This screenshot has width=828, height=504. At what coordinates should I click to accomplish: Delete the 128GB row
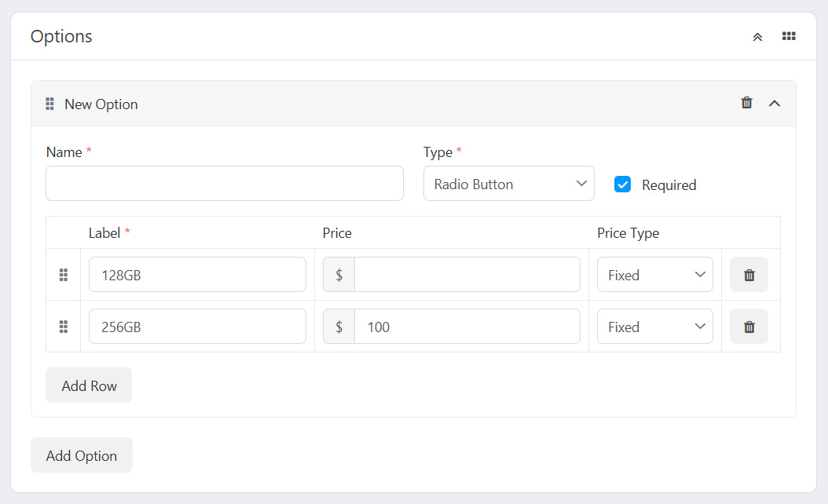(x=749, y=275)
